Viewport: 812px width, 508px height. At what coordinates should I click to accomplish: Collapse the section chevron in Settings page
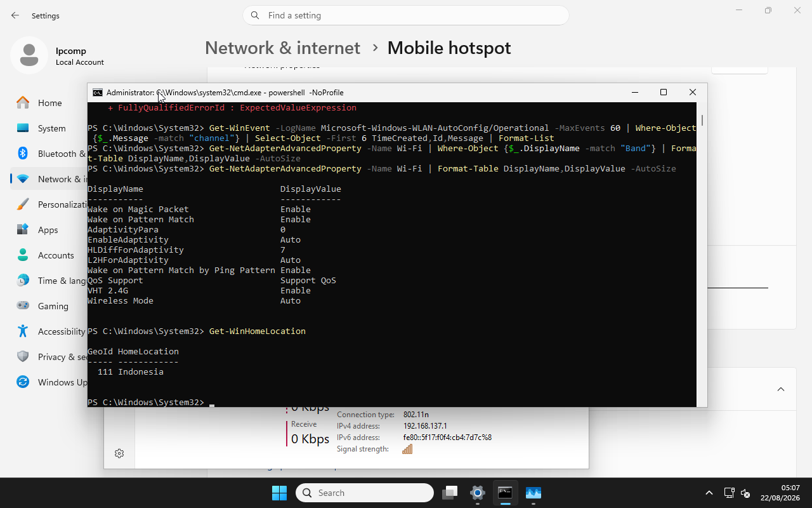[781, 389]
